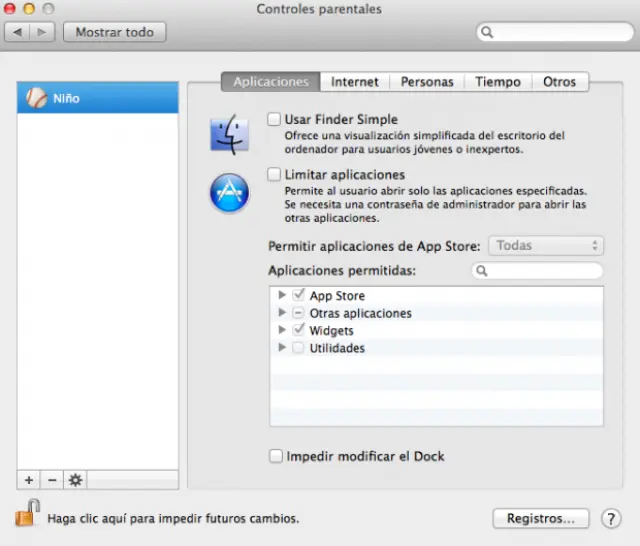Click the help question mark button

click(x=611, y=518)
